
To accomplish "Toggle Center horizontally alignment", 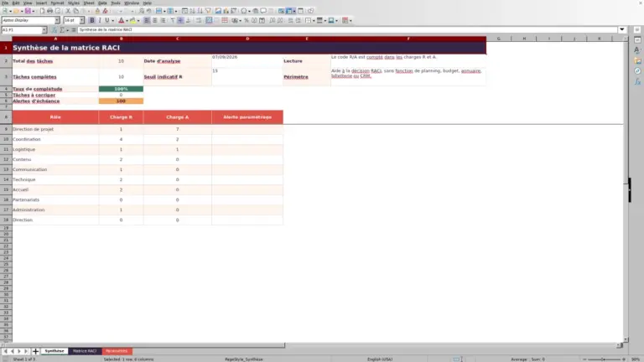I will tap(155, 20).
